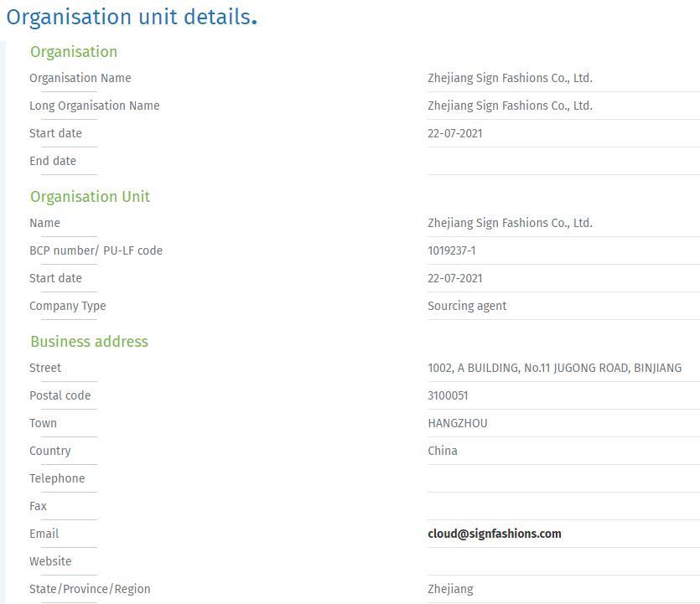Click the BCP number/ PU-LF code label
The width and height of the screenshot is (700, 604).
pyautogui.click(x=96, y=250)
